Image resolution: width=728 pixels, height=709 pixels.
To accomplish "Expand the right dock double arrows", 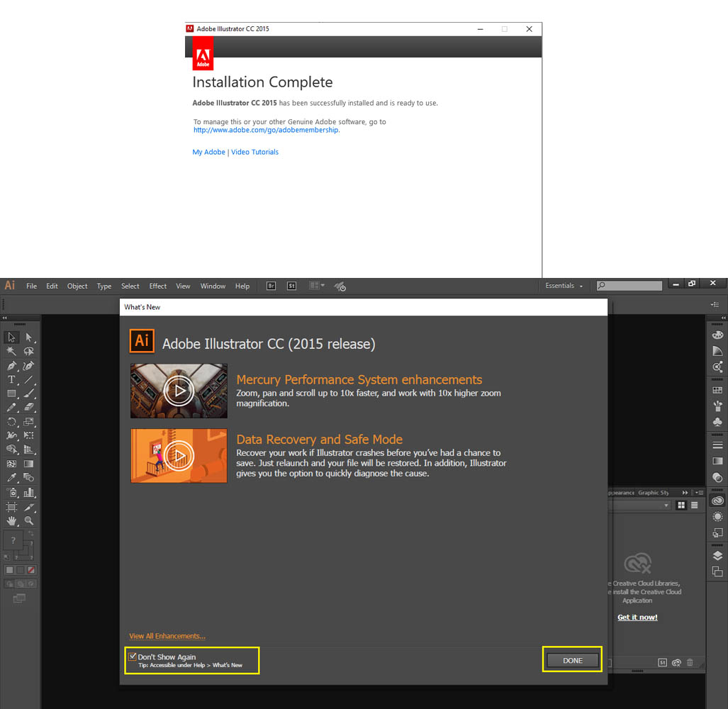I will tap(723, 318).
